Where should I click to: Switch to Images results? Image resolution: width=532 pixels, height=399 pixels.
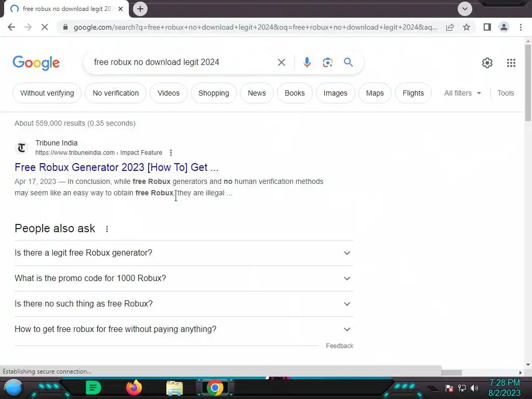pos(335,93)
